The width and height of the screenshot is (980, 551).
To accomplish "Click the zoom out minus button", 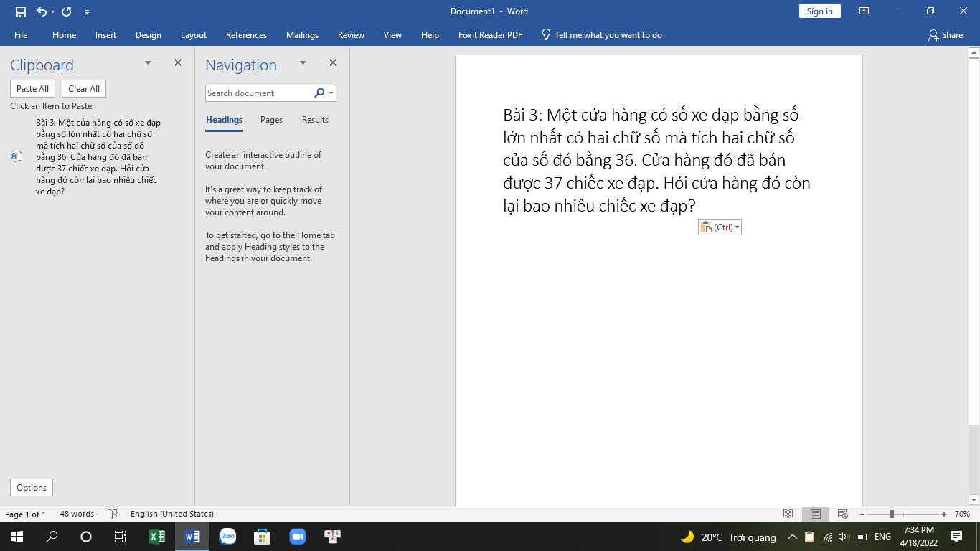I will click(x=862, y=514).
